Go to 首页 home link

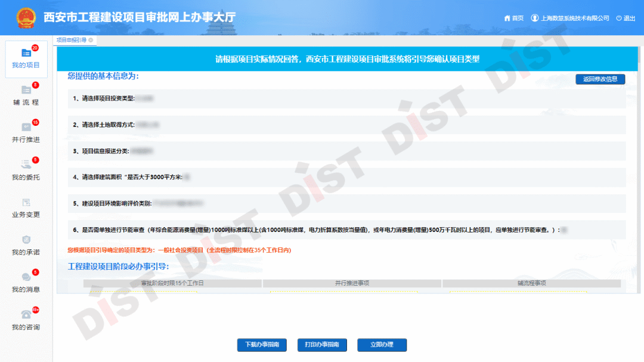click(513, 18)
